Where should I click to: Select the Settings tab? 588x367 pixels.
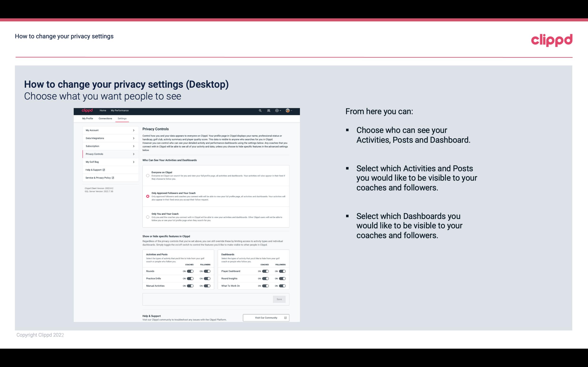coord(122,118)
